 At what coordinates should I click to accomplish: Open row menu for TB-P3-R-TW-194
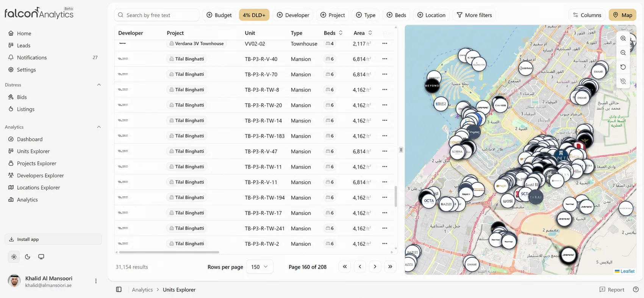(385, 197)
